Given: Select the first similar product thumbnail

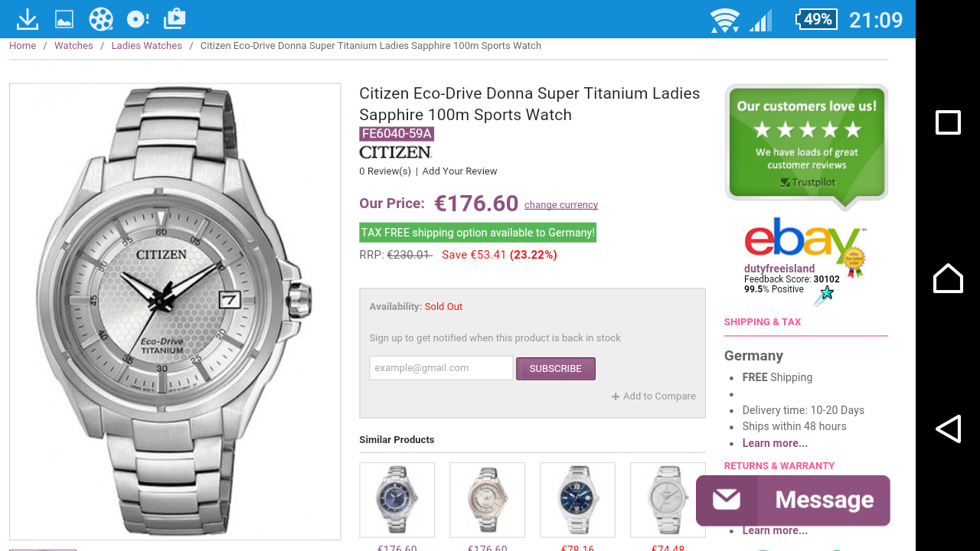Looking at the screenshot, I should pos(397,500).
